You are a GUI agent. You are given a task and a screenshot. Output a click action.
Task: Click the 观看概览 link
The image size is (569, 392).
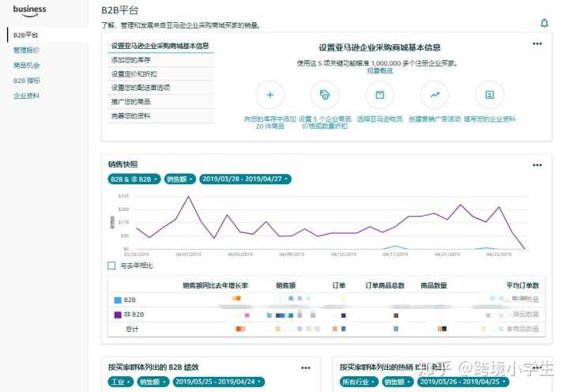(x=379, y=70)
